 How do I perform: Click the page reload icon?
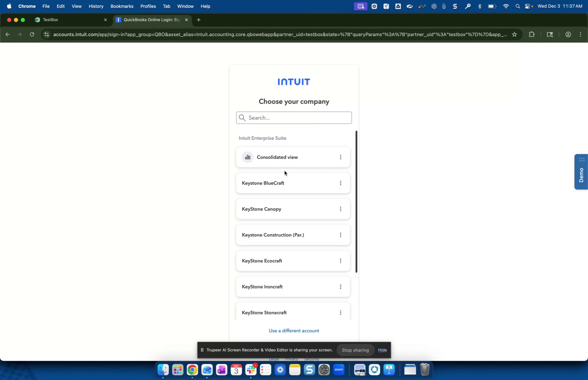pos(32,34)
